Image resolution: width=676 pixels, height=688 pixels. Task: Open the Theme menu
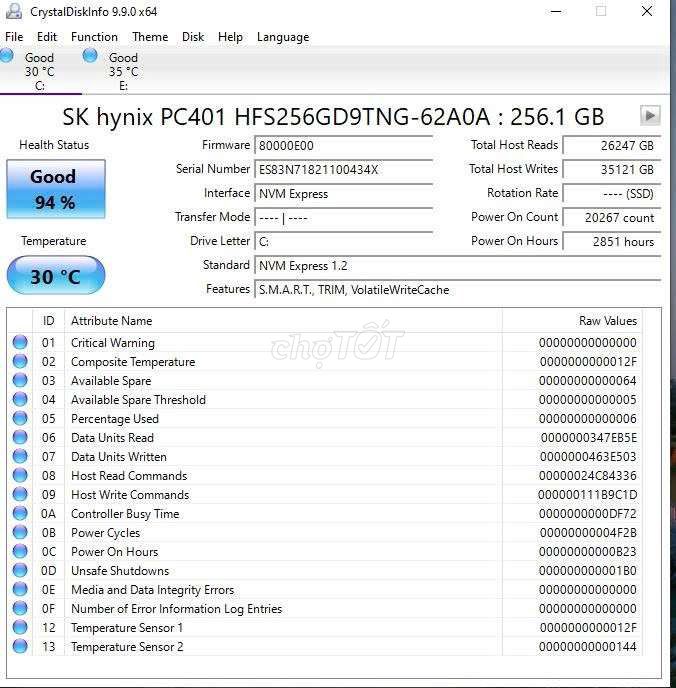(150, 37)
